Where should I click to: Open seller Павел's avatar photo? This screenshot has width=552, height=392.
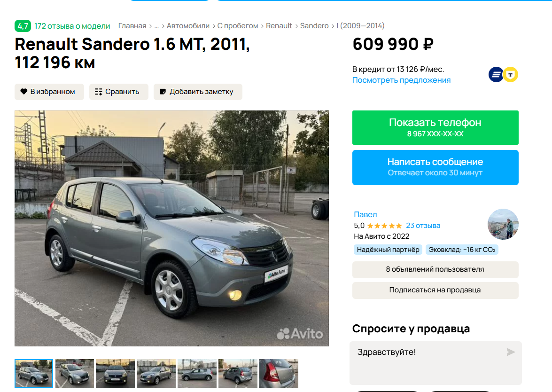point(503,224)
